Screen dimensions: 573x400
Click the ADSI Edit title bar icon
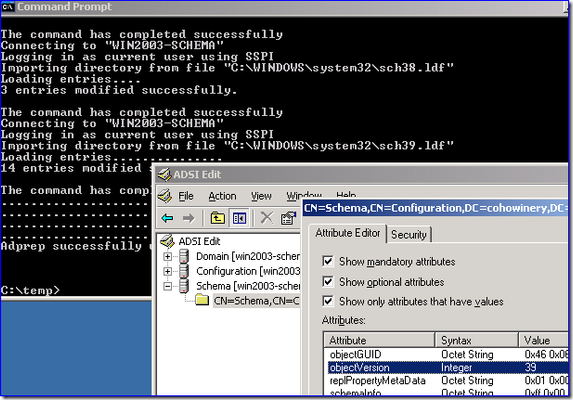coord(164,175)
